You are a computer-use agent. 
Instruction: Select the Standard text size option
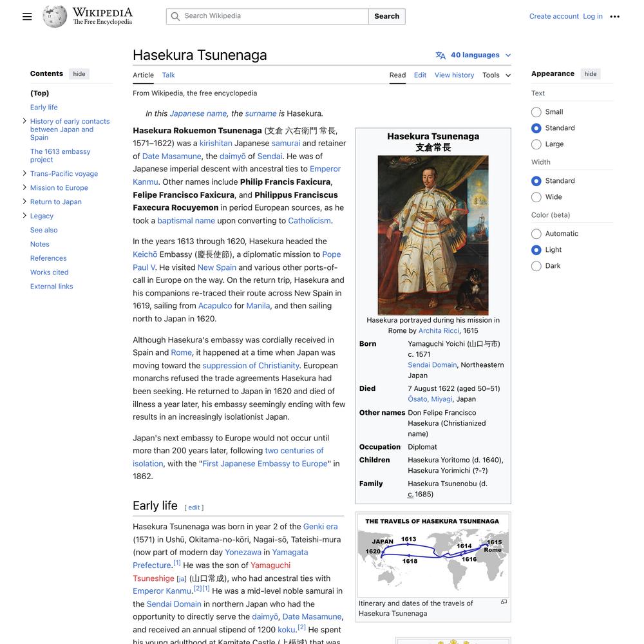pos(536,128)
